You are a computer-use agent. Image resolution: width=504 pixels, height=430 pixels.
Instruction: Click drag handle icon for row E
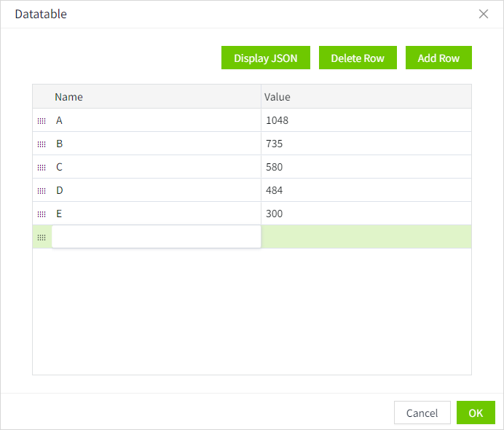coord(42,214)
